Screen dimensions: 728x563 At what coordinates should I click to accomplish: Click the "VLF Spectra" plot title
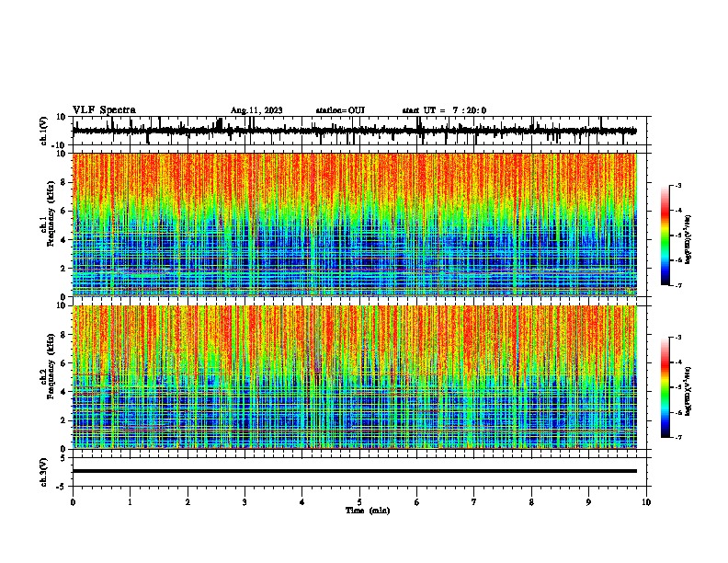click(x=104, y=110)
